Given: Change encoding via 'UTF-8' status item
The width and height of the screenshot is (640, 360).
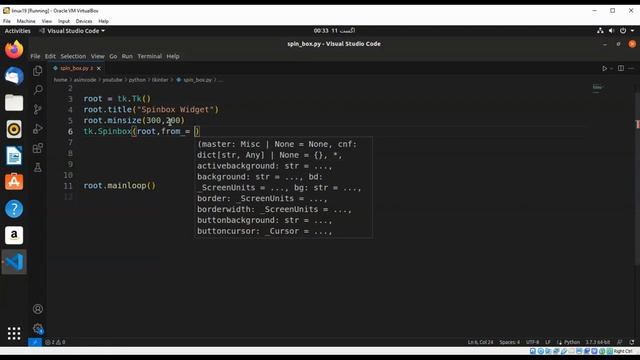Looking at the screenshot, I should point(532,342).
